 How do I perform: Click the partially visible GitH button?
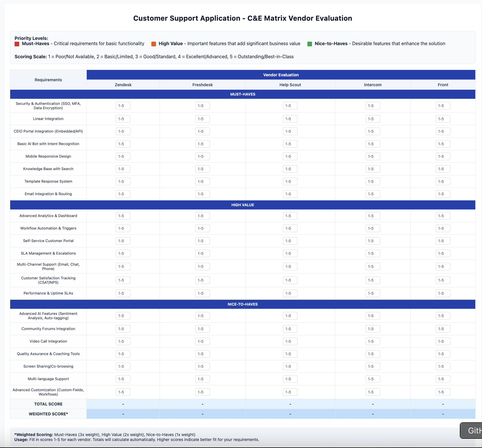(x=471, y=431)
